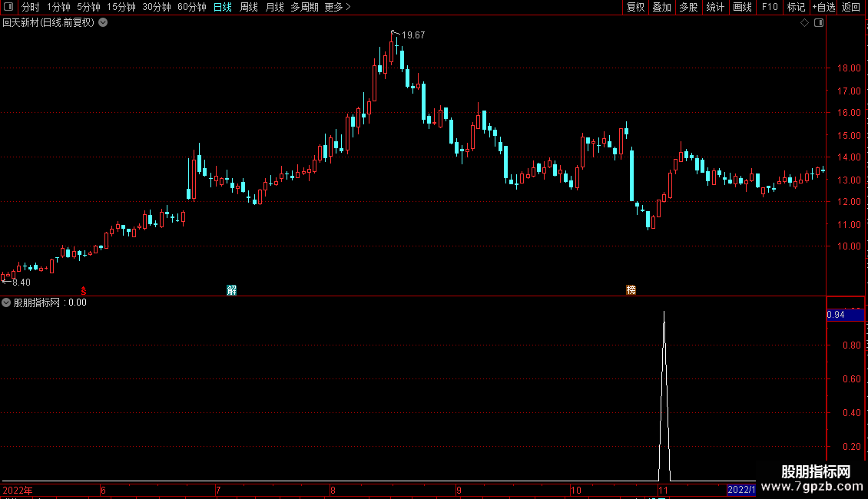This screenshot has width=868, height=499.
Task: Click the 统计 statistics button
Action: pyautogui.click(x=715, y=7)
